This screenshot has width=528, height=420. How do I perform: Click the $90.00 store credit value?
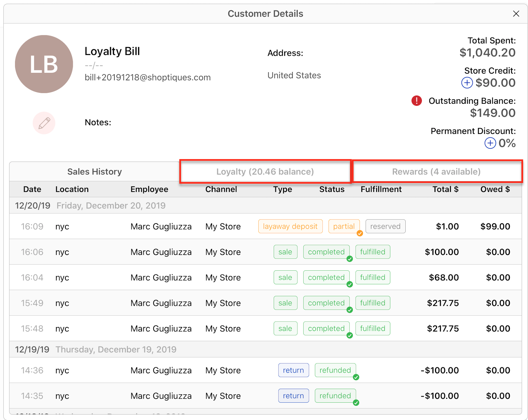point(495,83)
